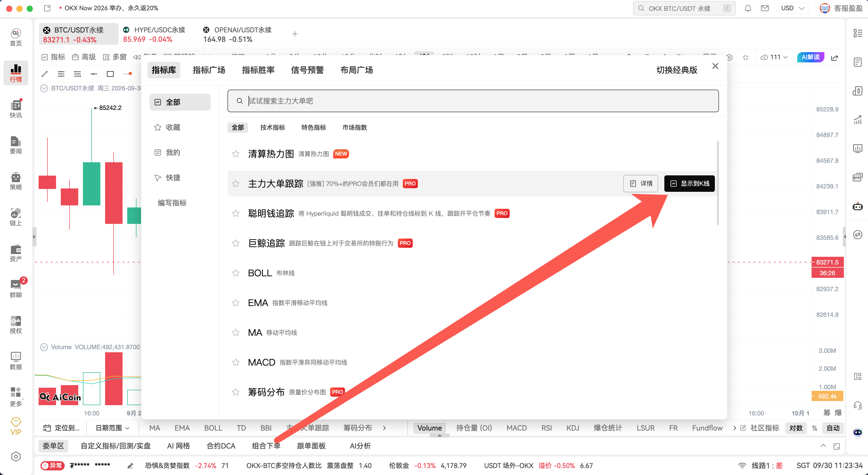This screenshot has height=475, width=868.
Task: Focus the OKX BTC/USDT 永续 search box
Action: click(684, 8)
